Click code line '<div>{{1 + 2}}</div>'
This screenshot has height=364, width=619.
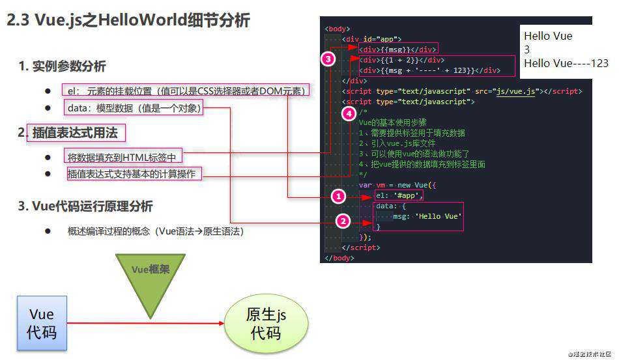tap(402, 60)
